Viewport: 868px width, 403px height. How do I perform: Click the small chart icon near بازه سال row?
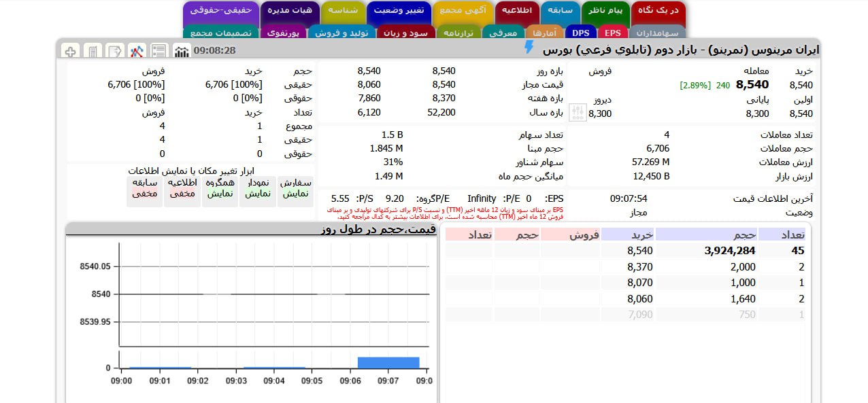(x=577, y=111)
